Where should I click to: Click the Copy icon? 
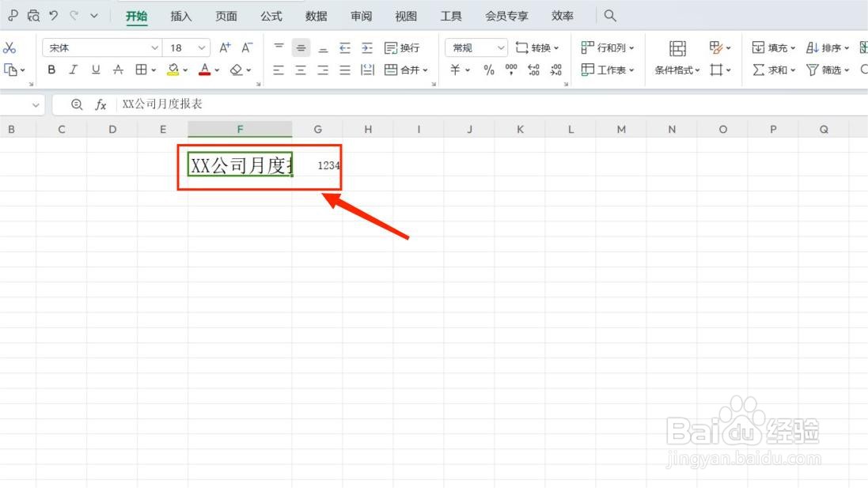tap(10, 70)
